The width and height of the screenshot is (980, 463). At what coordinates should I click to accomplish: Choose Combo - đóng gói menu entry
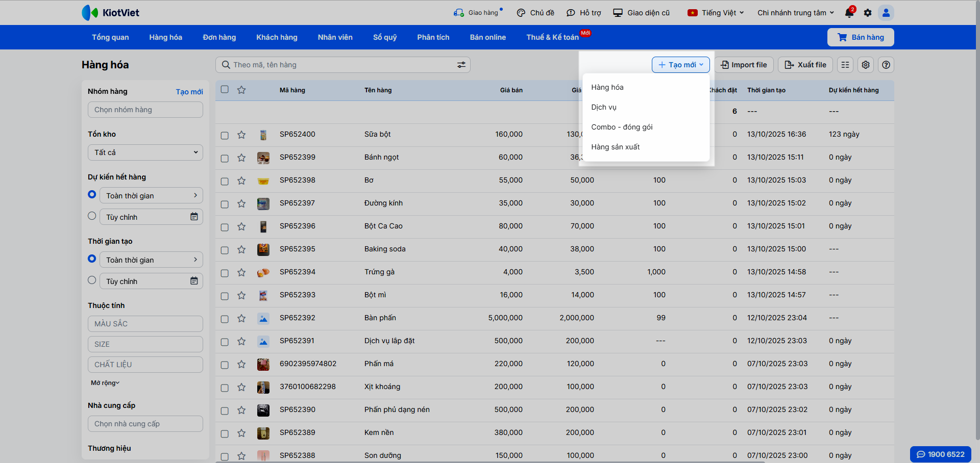tap(646, 127)
